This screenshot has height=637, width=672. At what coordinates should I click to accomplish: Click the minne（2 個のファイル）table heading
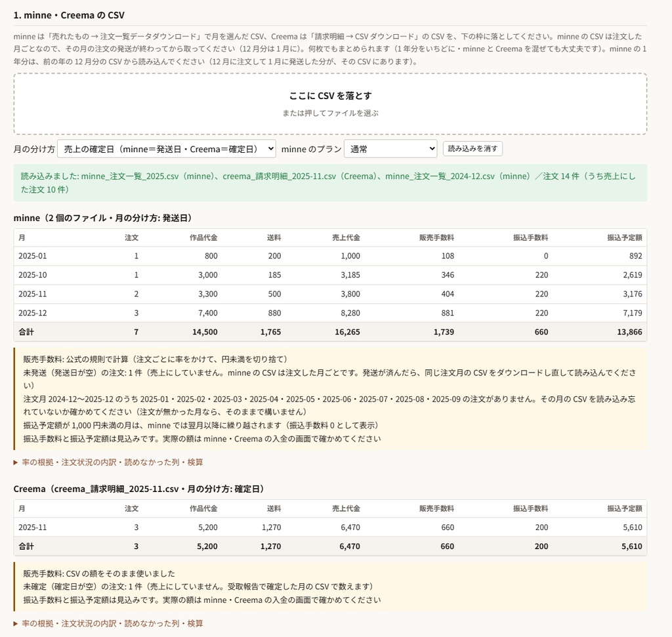coord(103,218)
